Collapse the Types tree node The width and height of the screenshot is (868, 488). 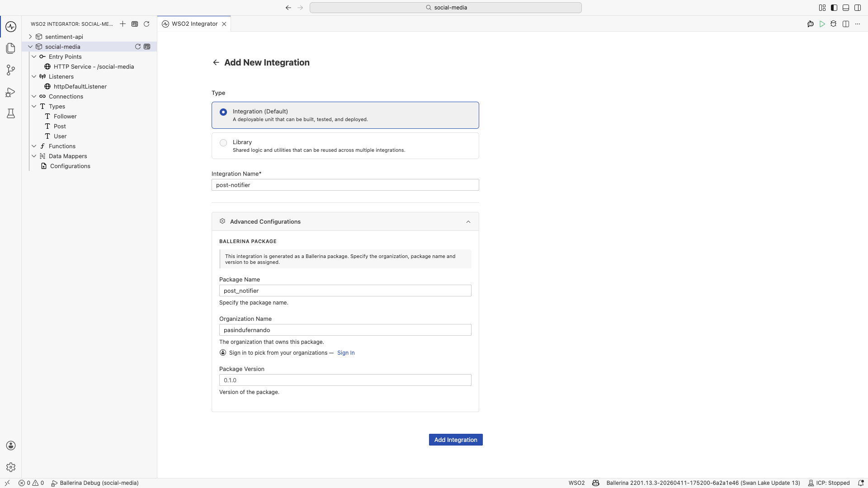34,106
